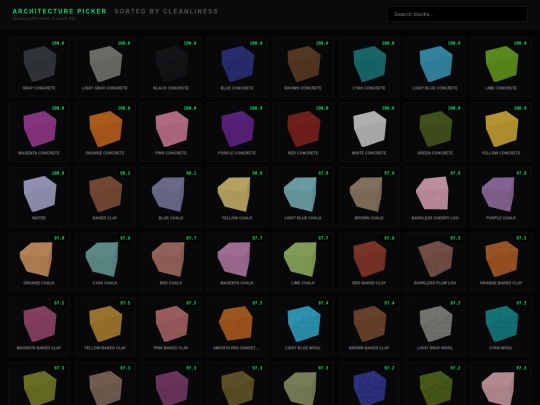This screenshot has width=540, height=405.
Task: Select the White Concrete block
Action: coord(369,132)
